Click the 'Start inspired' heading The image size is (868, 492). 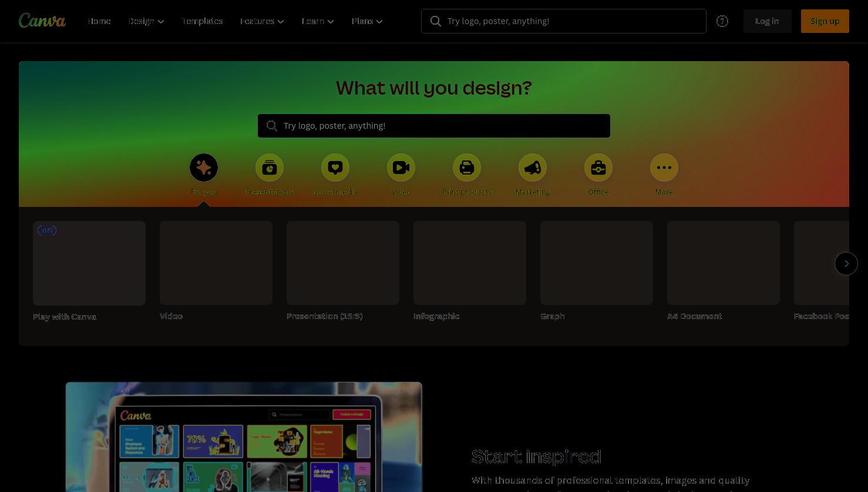pyautogui.click(x=536, y=457)
